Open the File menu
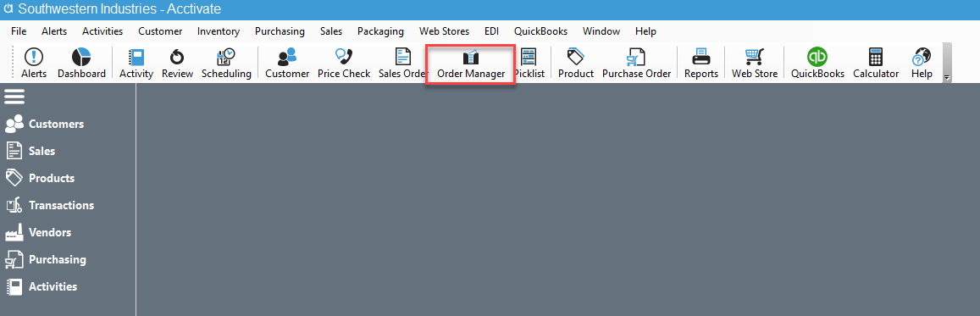This screenshot has width=980, height=316. coord(19,31)
